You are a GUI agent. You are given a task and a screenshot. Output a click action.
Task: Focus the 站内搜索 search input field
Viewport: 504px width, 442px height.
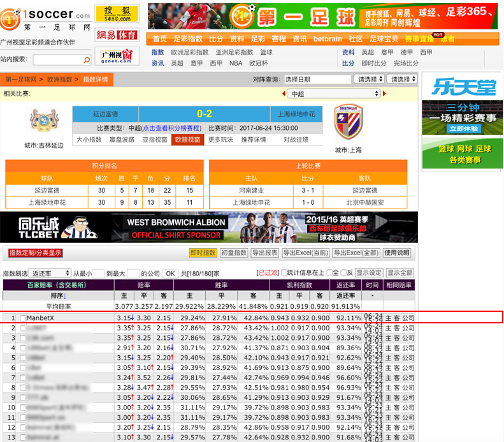(56, 60)
